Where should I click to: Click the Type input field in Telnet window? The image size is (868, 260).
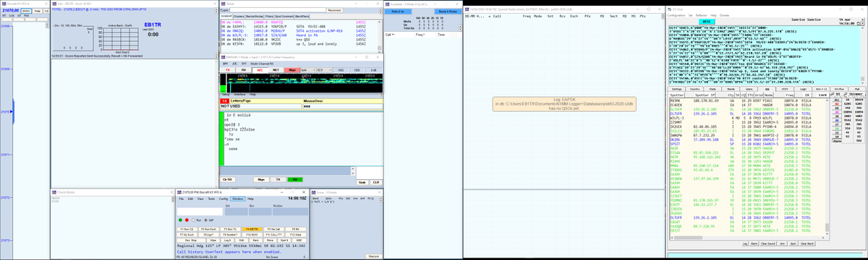click(278, 10)
